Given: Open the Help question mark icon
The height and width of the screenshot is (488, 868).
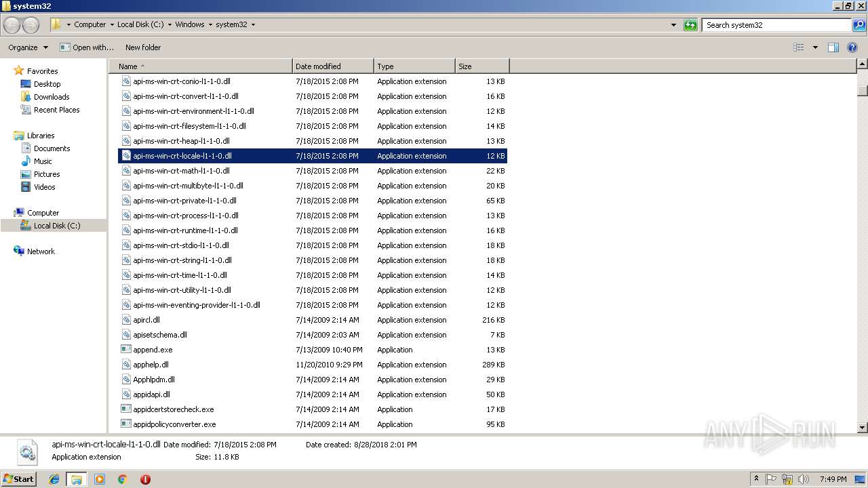Looking at the screenshot, I should 852,47.
